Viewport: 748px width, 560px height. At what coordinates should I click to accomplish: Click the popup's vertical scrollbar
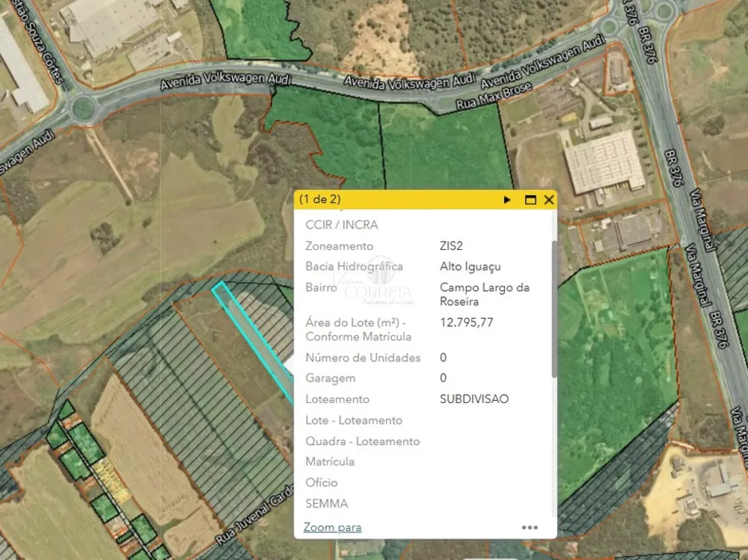point(554,309)
